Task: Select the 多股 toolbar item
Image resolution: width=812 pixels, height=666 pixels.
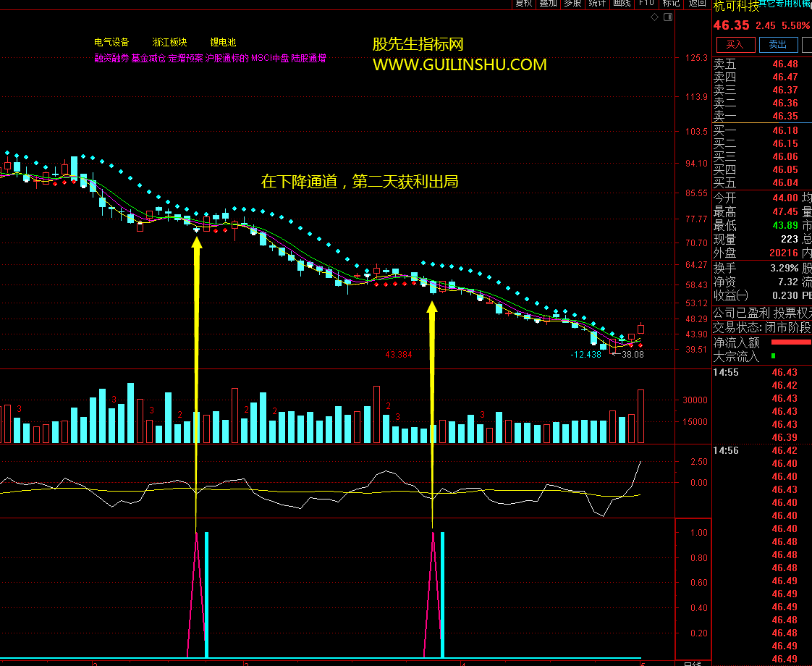Action: pyautogui.click(x=572, y=4)
